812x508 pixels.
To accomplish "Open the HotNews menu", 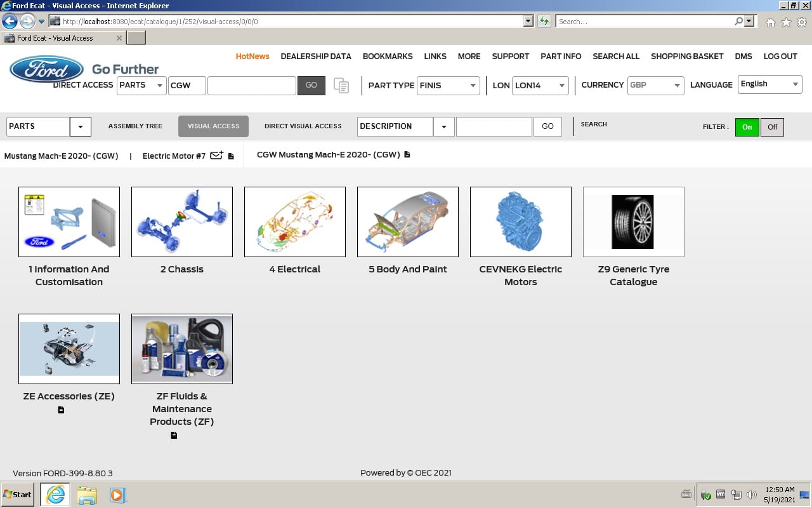I will [x=252, y=56].
